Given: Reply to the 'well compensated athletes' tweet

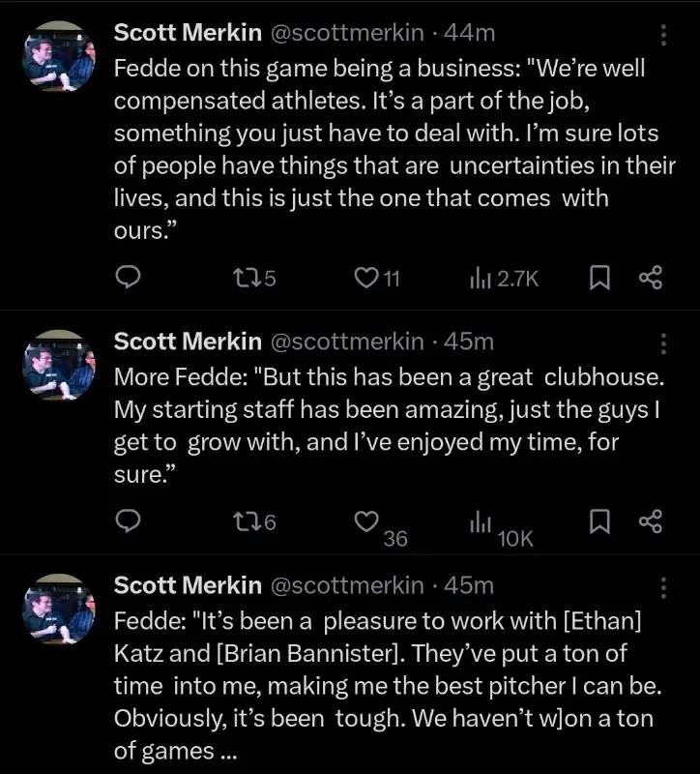Looking at the screenshot, I should (x=129, y=279).
